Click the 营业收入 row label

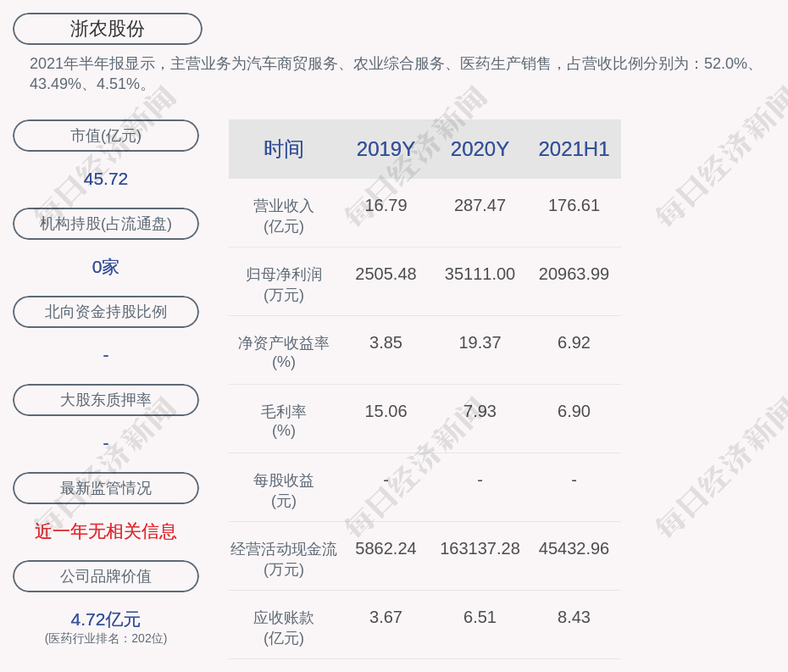[x=284, y=215]
